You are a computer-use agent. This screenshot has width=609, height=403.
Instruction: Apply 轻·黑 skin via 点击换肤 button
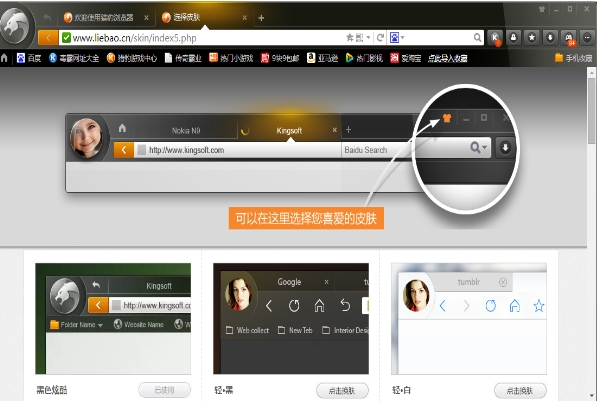342,390
